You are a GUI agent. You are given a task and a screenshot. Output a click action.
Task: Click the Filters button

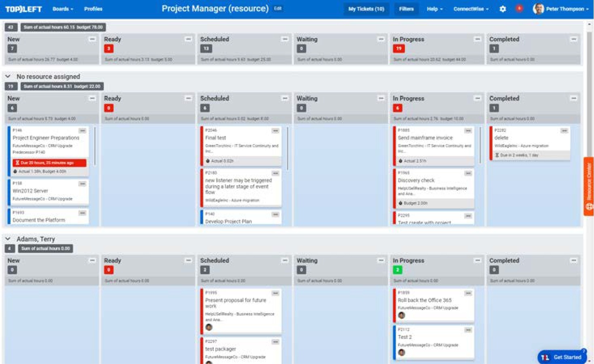[406, 9]
